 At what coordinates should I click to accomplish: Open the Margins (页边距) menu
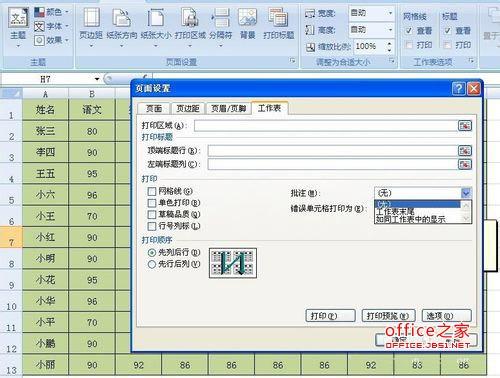(x=91, y=27)
